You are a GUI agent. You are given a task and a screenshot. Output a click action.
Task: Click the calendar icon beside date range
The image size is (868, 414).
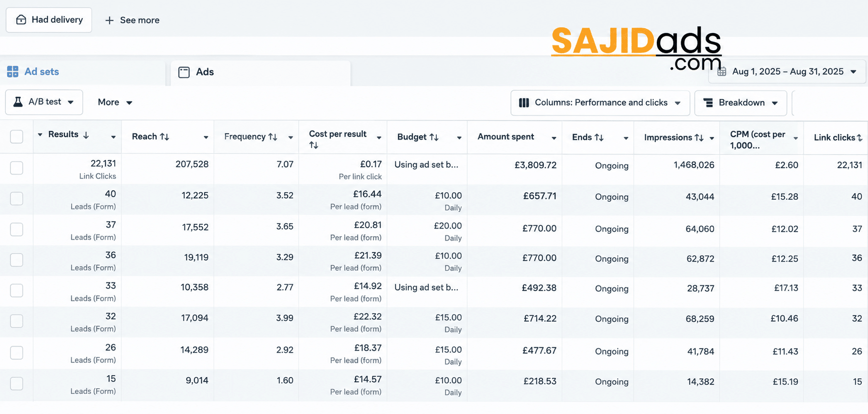tap(722, 72)
